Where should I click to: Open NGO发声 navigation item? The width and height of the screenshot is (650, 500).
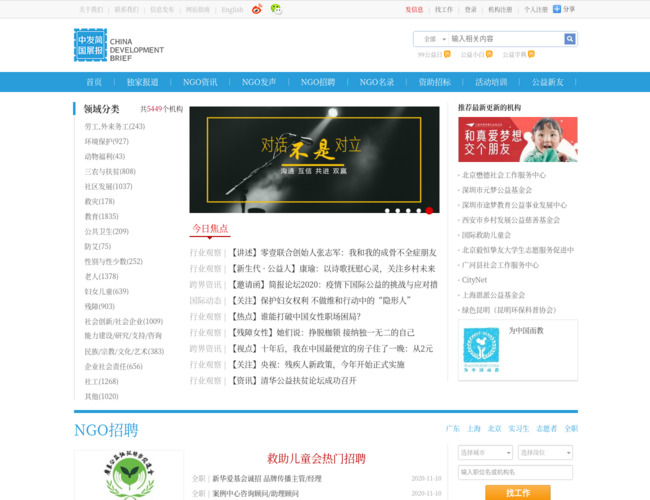(x=259, y=82)
